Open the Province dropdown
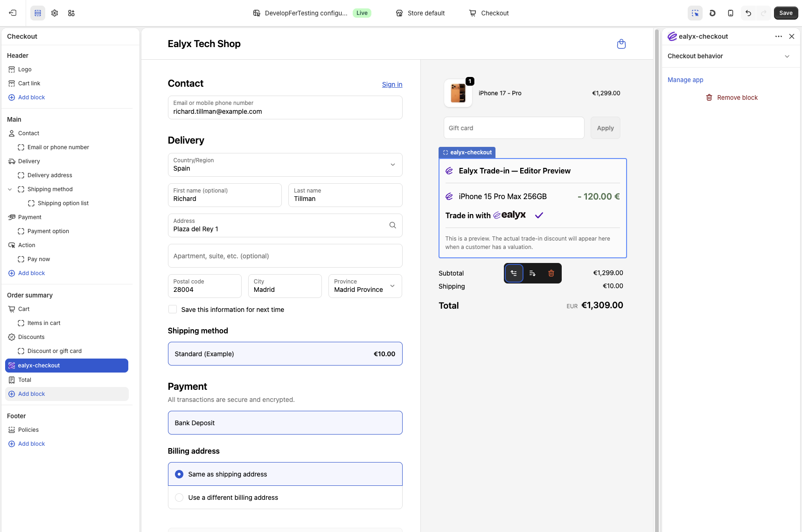The image size is (802, 532). [x=365, y=286]
